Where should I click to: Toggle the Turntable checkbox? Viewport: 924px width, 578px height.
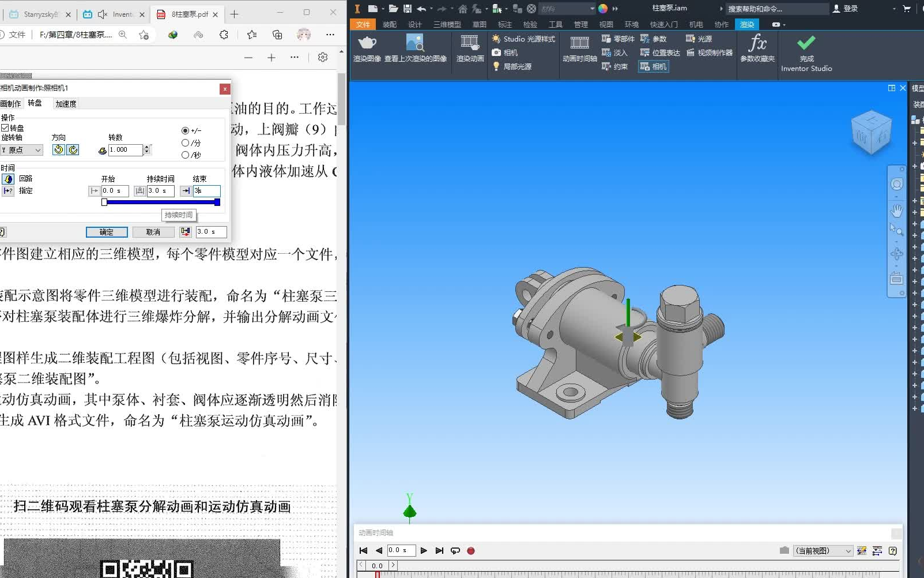point(5,128)
